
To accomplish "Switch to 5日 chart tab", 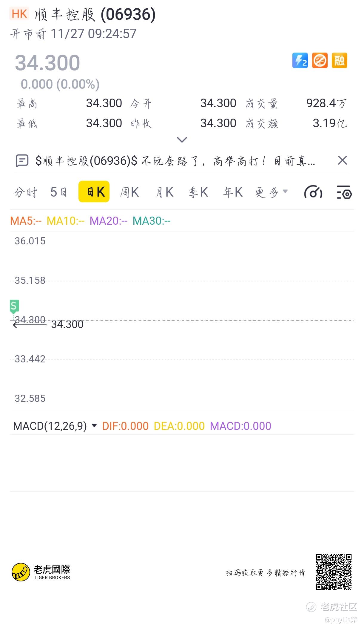I will pos(58,192).
